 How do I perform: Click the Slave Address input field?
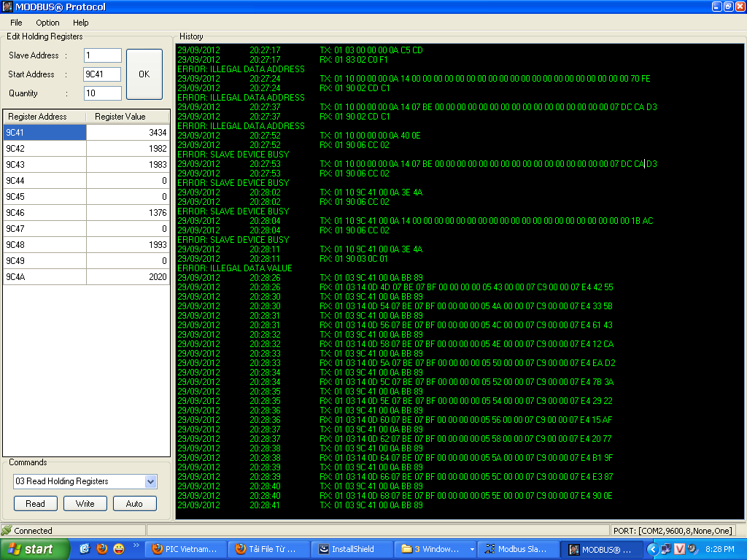point(102,55)
